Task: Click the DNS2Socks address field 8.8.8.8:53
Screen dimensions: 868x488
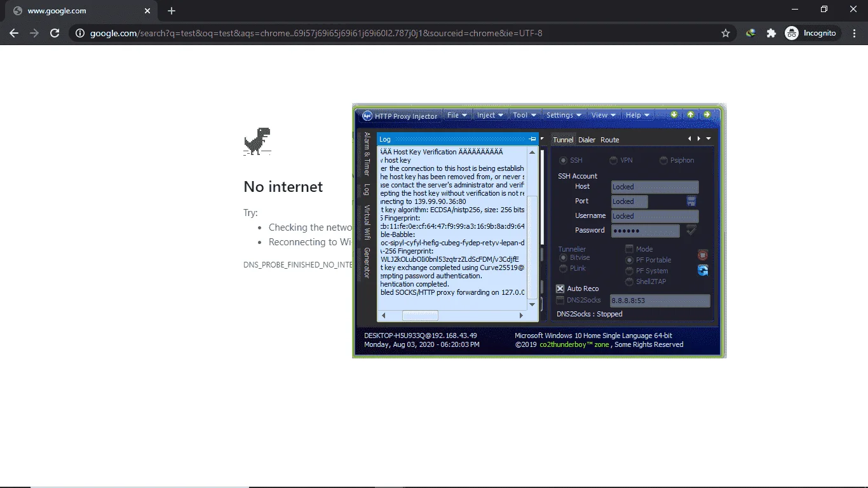Action: click(660, 301)
